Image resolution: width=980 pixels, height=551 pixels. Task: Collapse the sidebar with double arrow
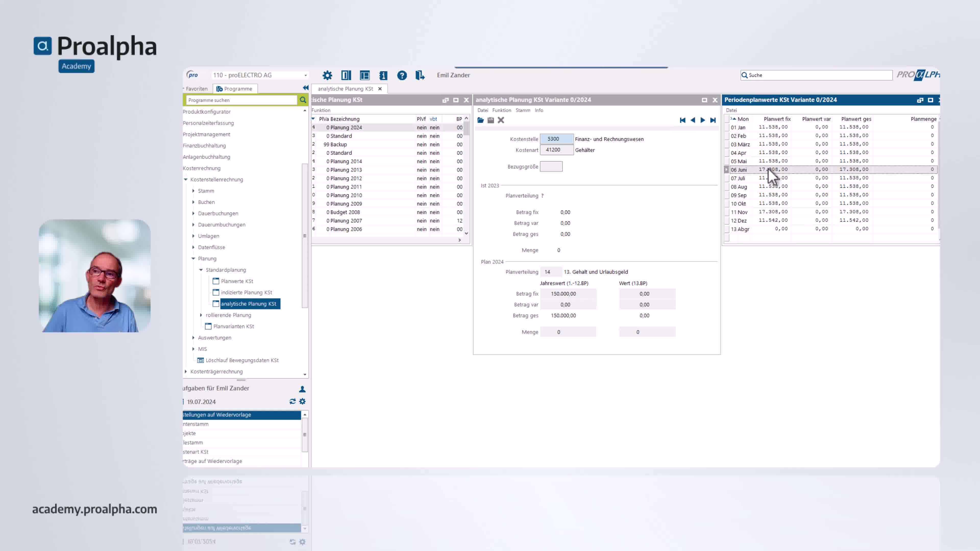[x=305, y=88]
